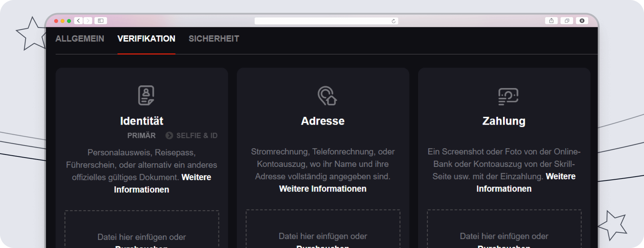
Task: Show all tabs with the tab overview icon
Action: (567, 21)
